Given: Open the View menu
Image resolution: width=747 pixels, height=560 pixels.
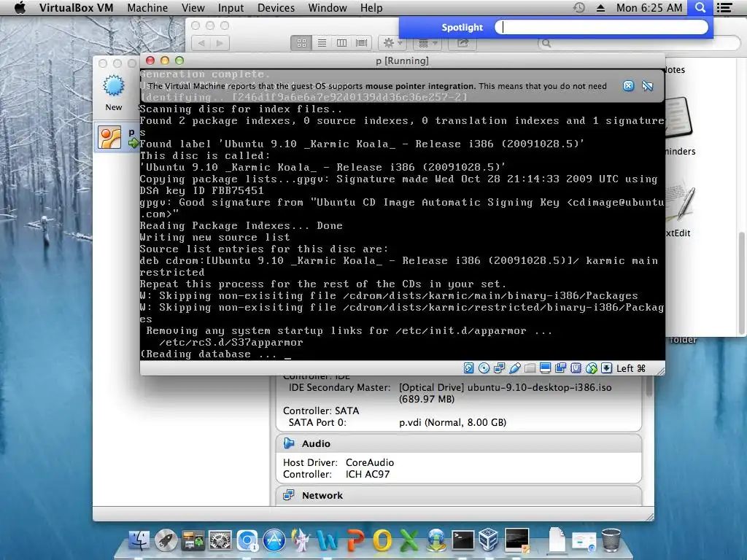Looking at the screenshot, I should [193, 7].
